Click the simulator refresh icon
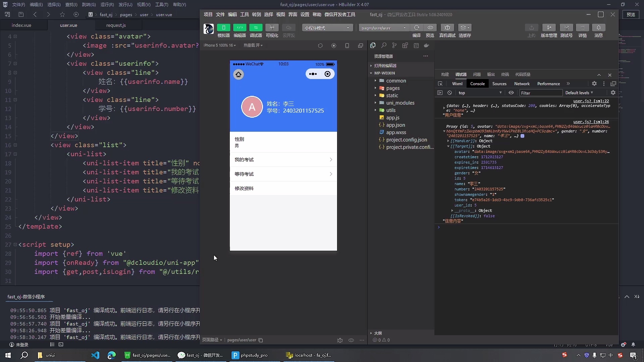Image resolution: width=644 pixels, height=362 pixels. point(320,46)
